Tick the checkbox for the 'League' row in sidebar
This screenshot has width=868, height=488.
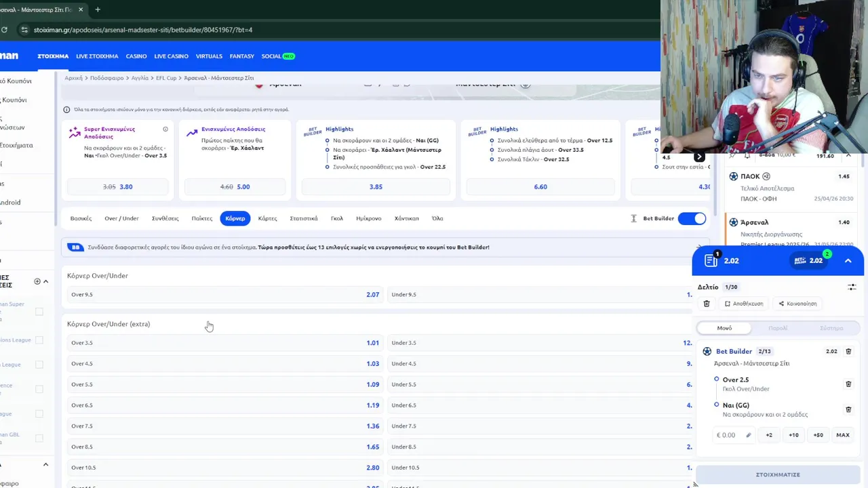(x=39, y=365)
